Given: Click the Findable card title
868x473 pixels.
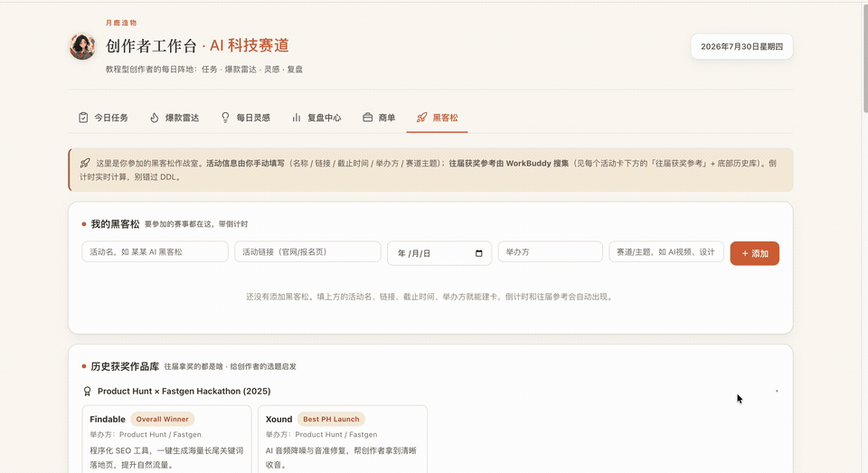Looking at the screenshot, I should (108, 420).
